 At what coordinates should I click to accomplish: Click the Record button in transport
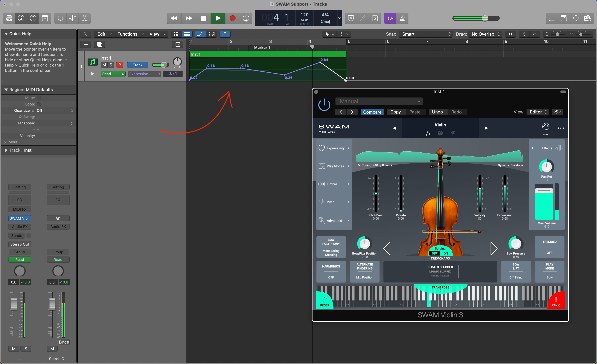pos(232,18)
